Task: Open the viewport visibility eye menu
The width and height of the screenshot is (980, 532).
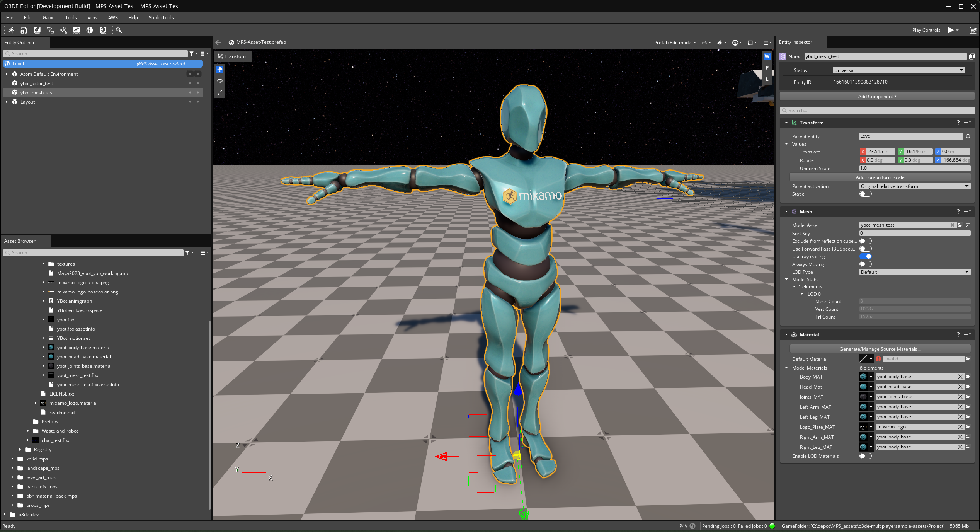Action: 737,43
